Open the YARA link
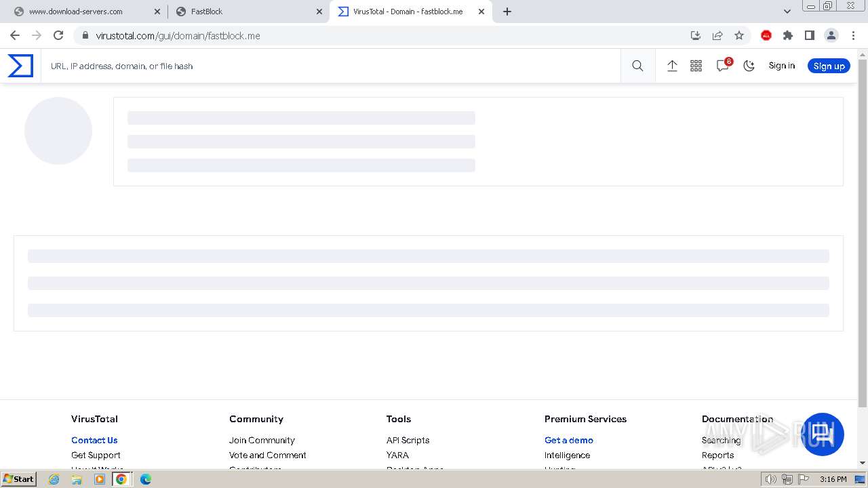The width and height of the screenshot is (868, 488). pyautogui.click(x=397, y=455)
